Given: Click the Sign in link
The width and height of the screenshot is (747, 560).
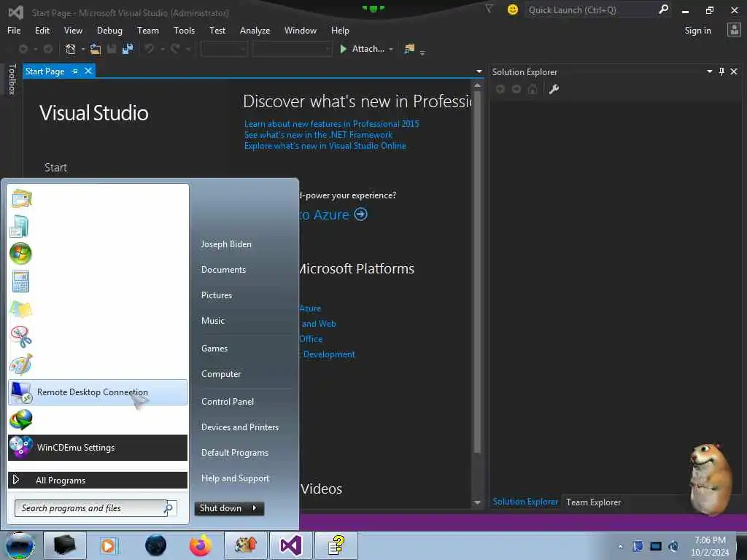Looking at the screenshot, I should [x=697, y=31].
